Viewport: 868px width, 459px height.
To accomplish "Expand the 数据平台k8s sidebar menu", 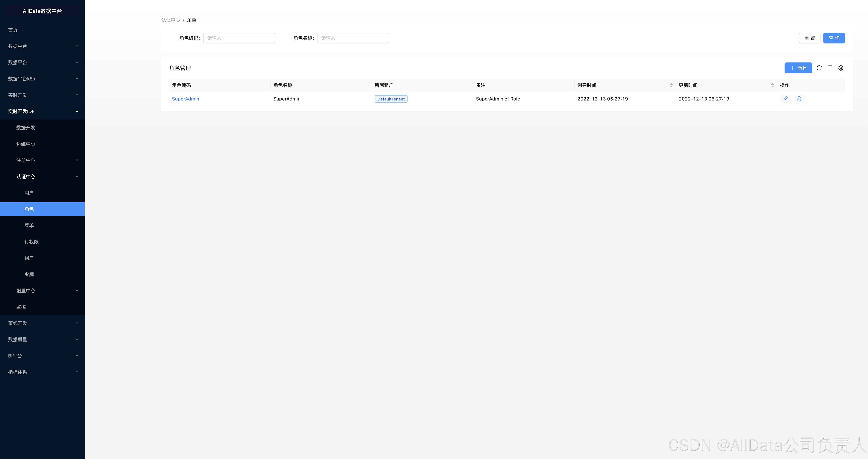I will click(42, 79).
